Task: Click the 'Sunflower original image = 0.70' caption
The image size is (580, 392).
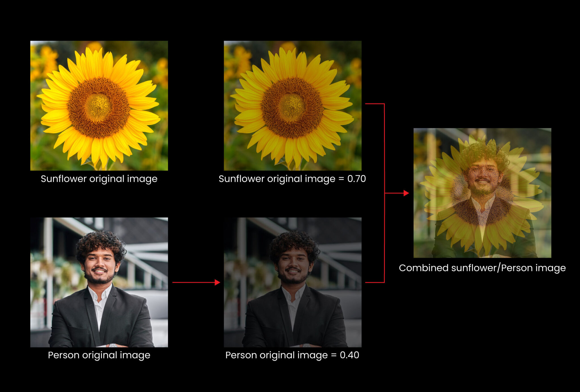Action: point(292,179)
